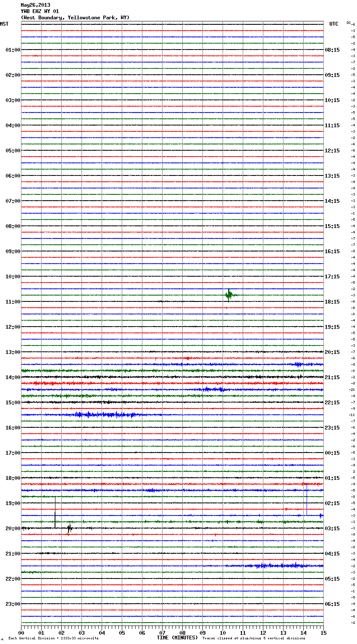Click the 04:15 UTC time label

click(x=332, y=553)
